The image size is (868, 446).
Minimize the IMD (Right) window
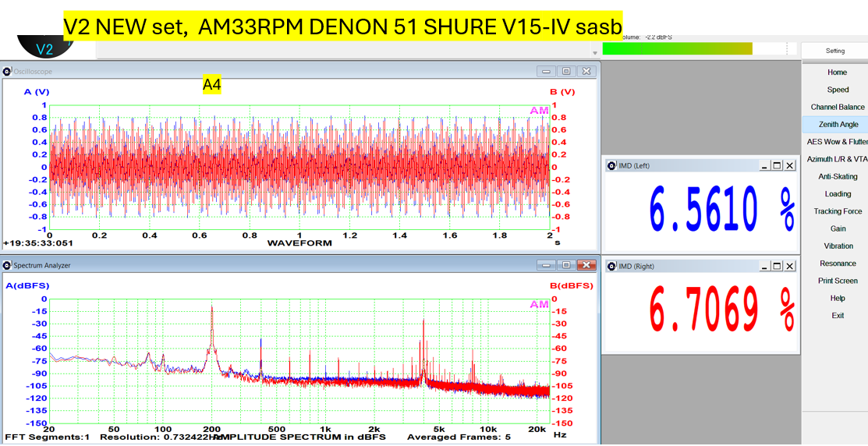(766, 266)
